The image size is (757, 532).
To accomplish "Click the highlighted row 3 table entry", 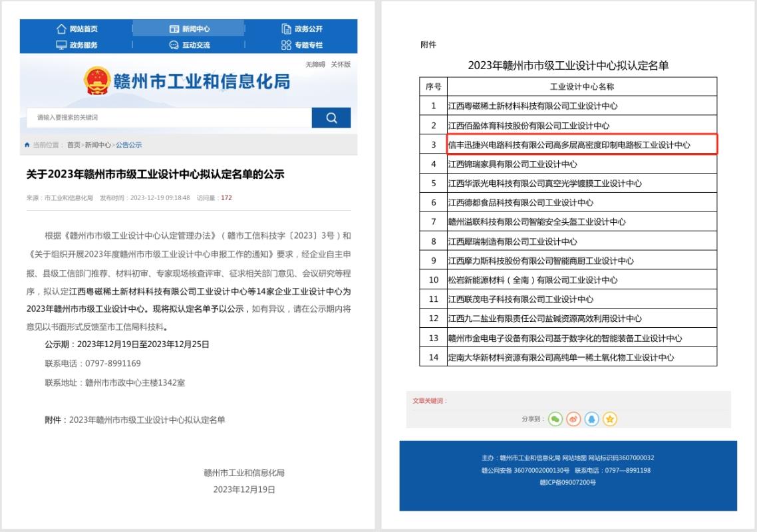I will point(569,144).
